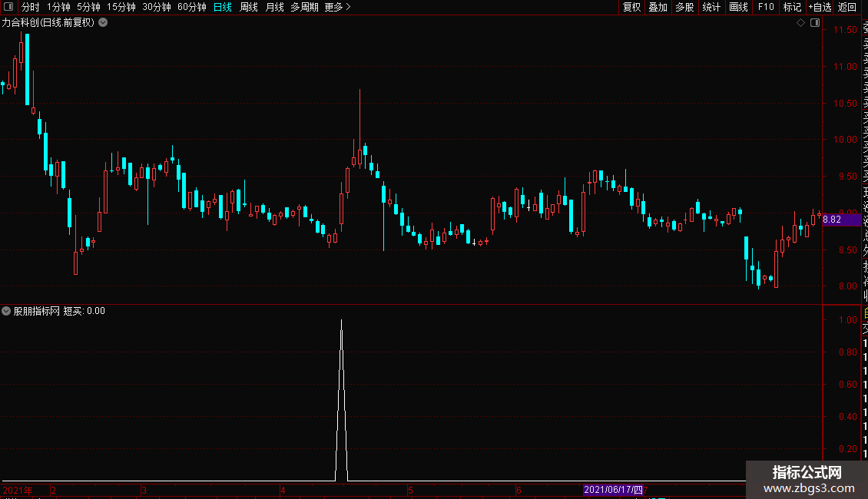
Task: Expand the 更多 periods menu
Action: 337,7
